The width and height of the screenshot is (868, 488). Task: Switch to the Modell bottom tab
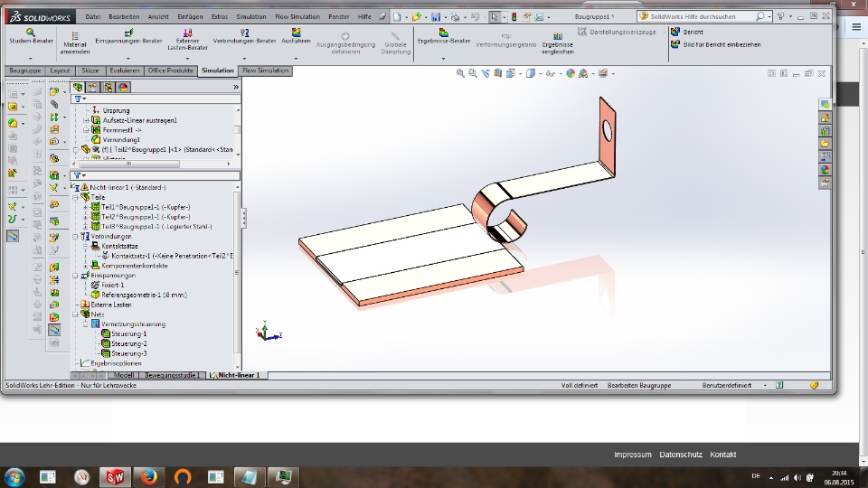pyautogui.click(x=124, y=375)
